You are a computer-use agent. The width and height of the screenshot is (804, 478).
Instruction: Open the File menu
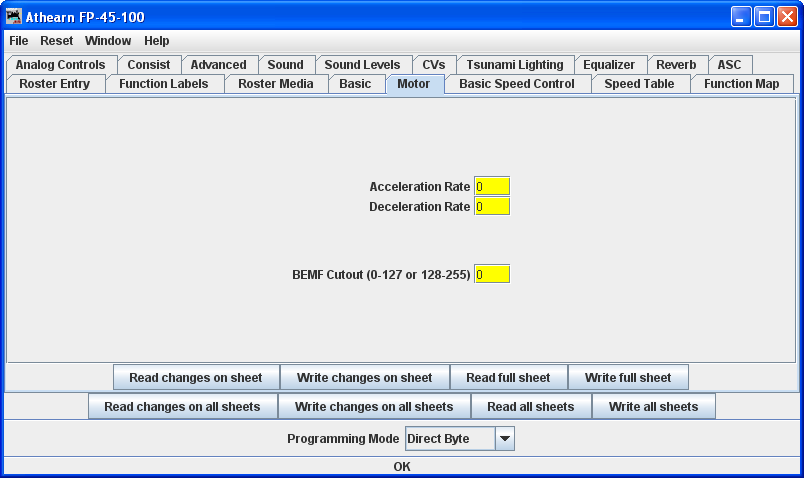coord(19,41)
